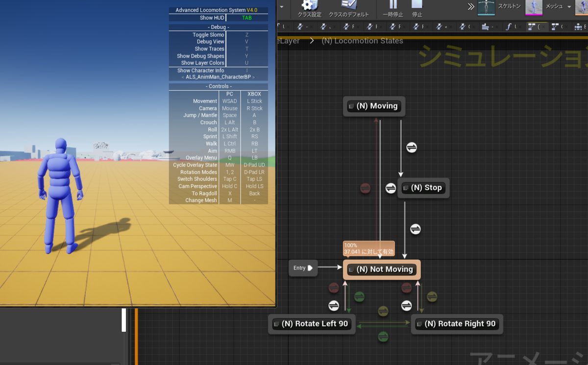Viewport: 588px width, 365px height.
Task: Select transition icon between Moving and Stop
Action: coord(412,147)
